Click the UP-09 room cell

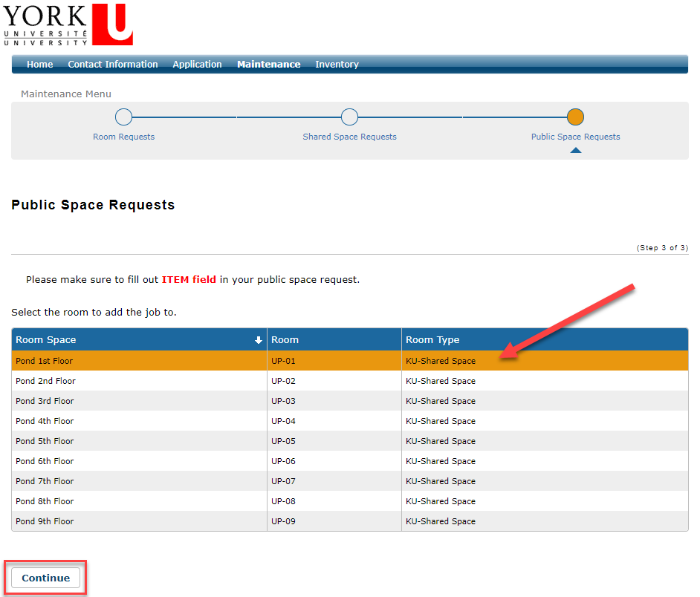334,521
